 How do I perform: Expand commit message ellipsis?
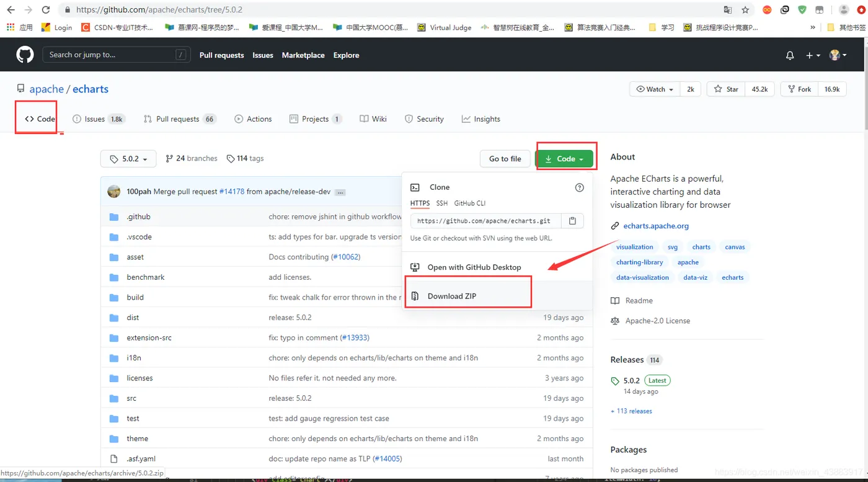pos(340,192)
